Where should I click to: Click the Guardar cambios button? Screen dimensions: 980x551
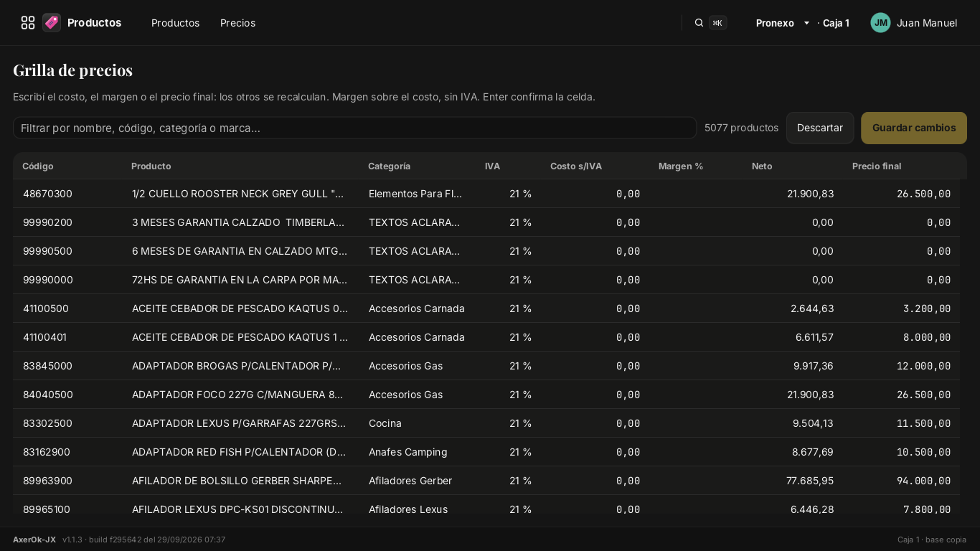coord(914,128)
